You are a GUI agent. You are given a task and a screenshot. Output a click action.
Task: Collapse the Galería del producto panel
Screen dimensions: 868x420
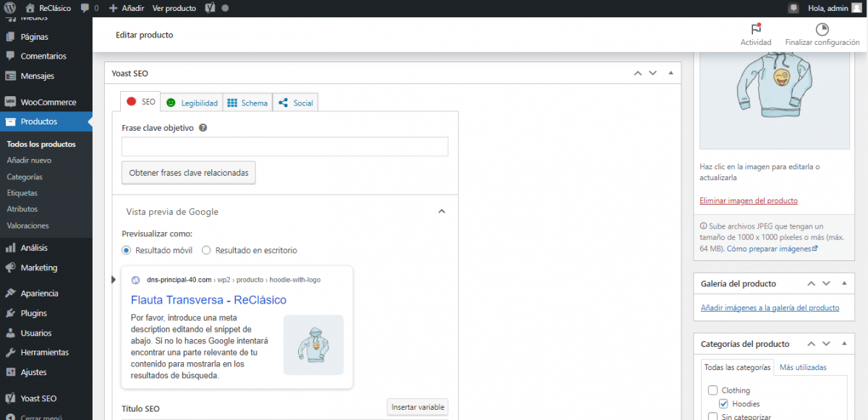(x=843, y=283)
